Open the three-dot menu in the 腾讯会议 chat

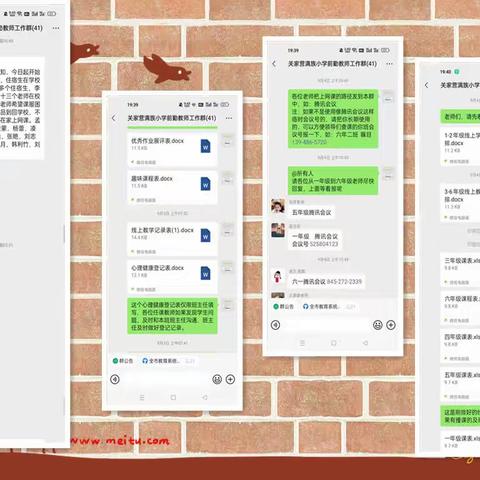[389, 64]
